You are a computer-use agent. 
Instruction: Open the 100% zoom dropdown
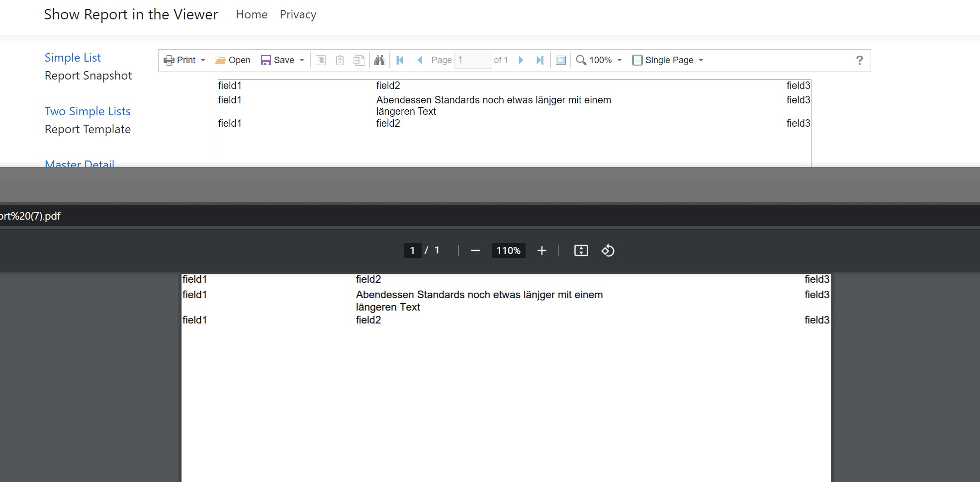point(599,60)
